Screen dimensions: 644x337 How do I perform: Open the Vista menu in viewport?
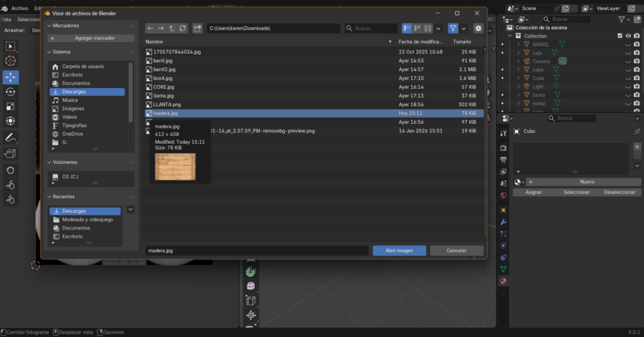click(6, 19)
